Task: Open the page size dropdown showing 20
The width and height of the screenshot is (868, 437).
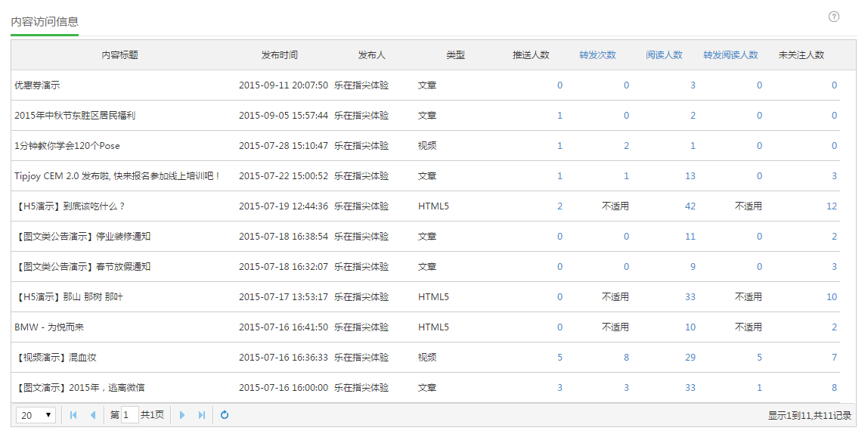Action: point(36,415)
